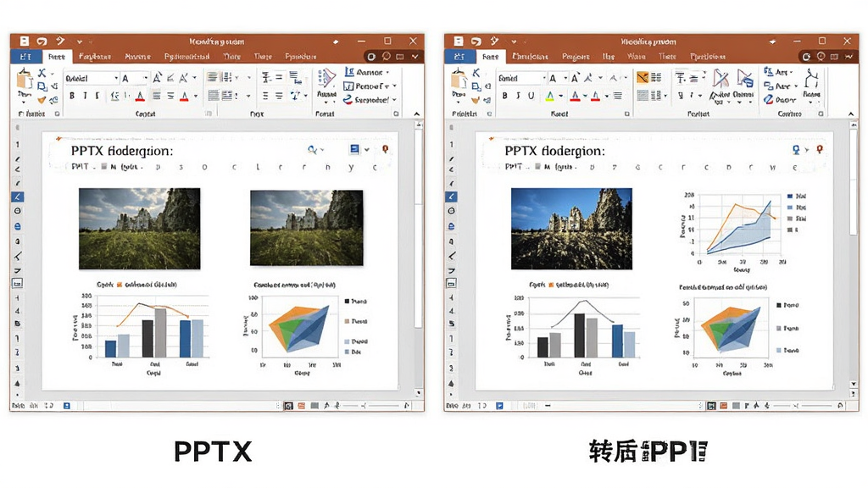
Task: Collapse the ribbon in the left PPTX window
Action: coord(417,114)
